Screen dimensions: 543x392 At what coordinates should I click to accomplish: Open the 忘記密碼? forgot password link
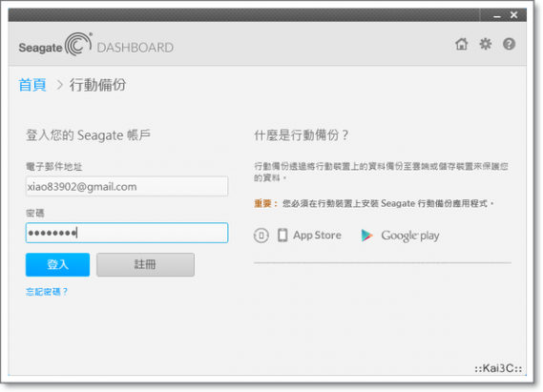[x=47, y=292]
